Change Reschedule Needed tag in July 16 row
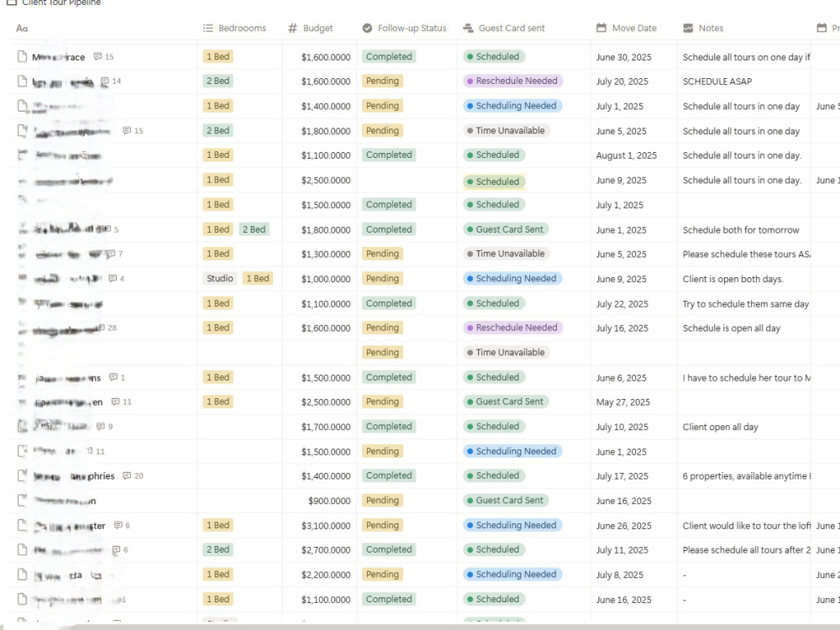Screen dimensions: 840x630 pyautogui.click(x=512, y=328)
